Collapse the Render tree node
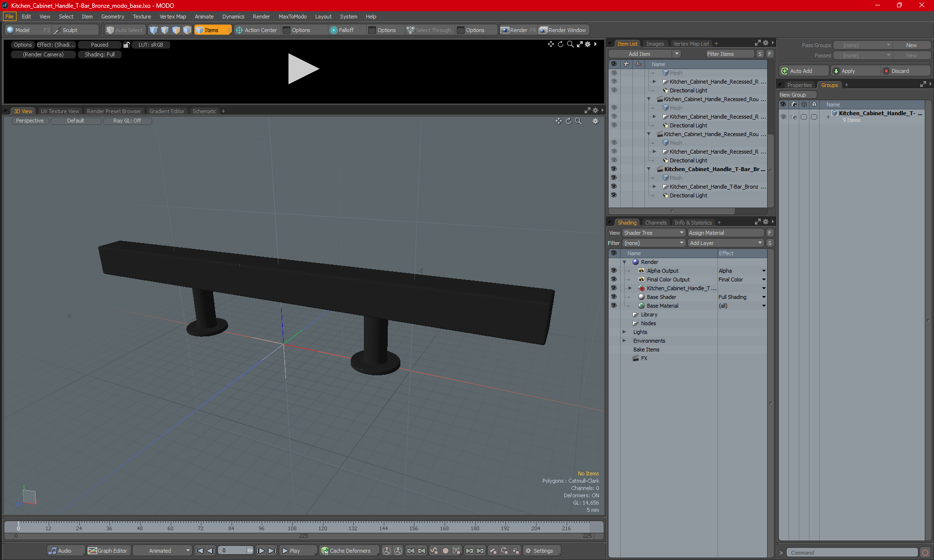This screenshot has width=934, height=560. tap(624, 262)
